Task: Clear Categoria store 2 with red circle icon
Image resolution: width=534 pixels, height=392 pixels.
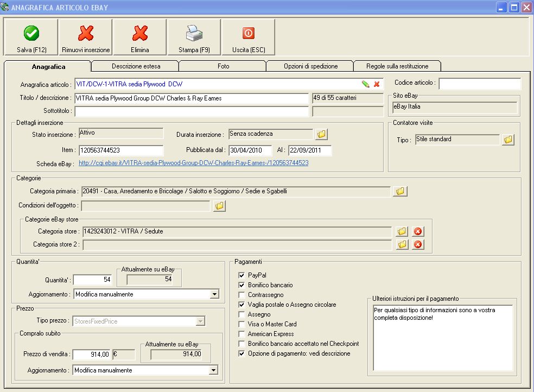Action: [418, 244]
